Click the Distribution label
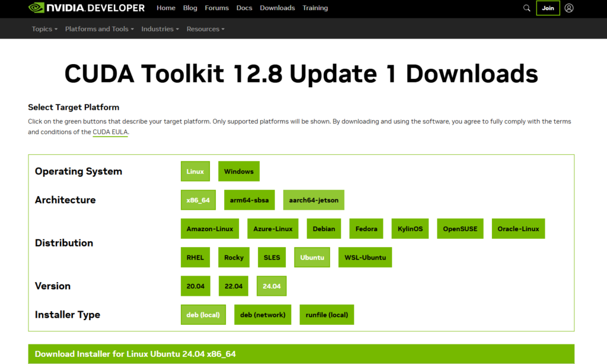The width and height of the screenshot is (607, 364). (x=64, y=243)
